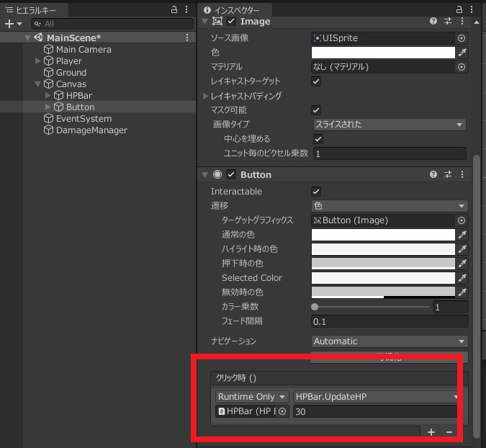Lock the Inspector panel
This screenshot has width=486, height=448.
[459, 9]
